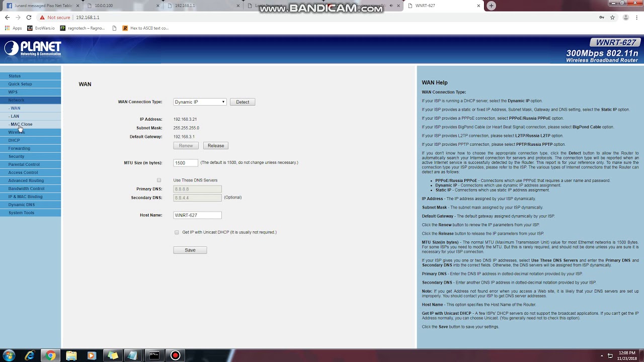The height and width of the screenshot is (362, 644).
Task: Click the Chrome taskbar icon
Action: click(x=50, y=355)
